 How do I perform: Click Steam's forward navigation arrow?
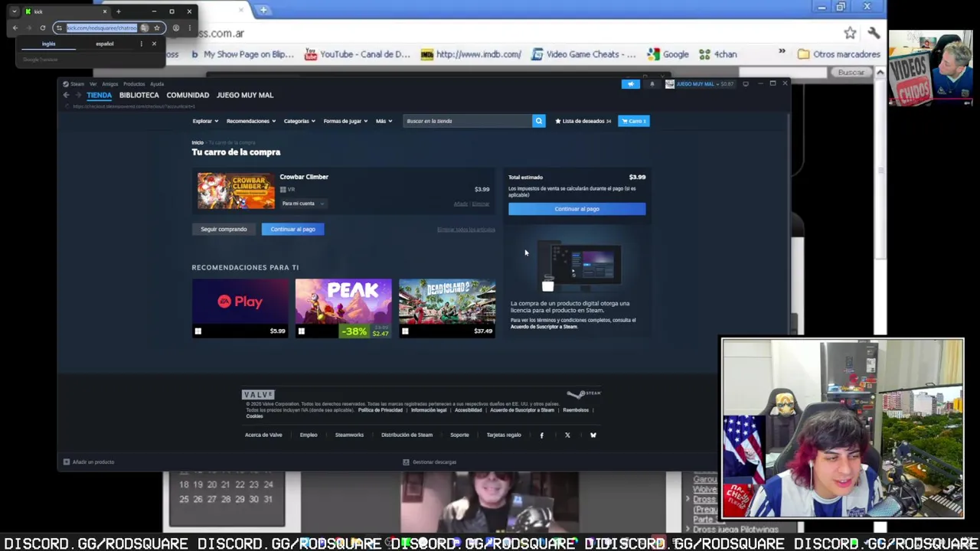[x=77, y=95]
